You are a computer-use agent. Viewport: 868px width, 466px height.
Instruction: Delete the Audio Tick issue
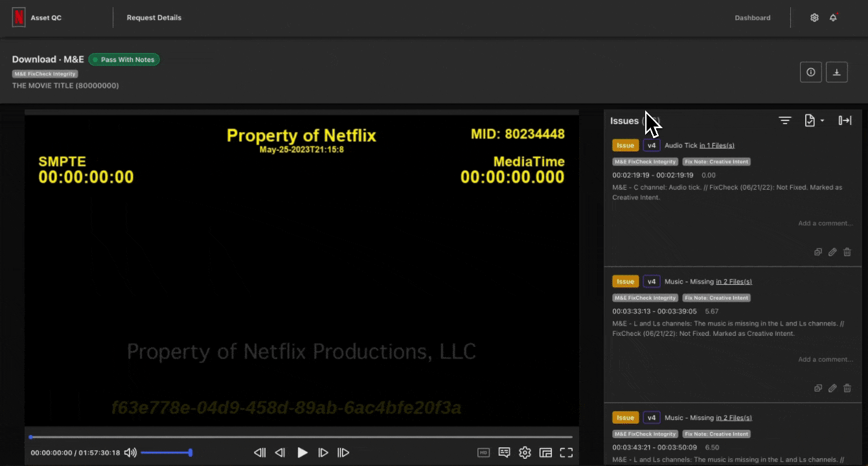click(x=847, y=252)
